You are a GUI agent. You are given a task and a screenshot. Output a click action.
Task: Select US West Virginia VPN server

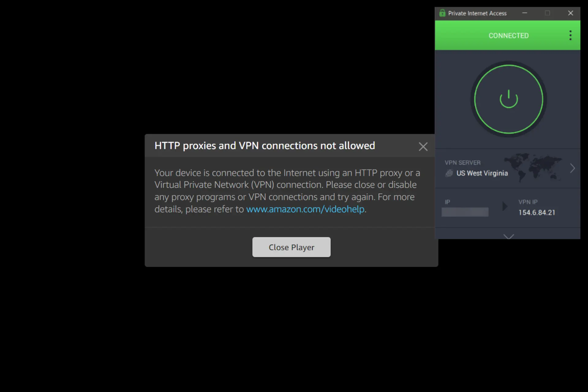[x=481, y=173]
